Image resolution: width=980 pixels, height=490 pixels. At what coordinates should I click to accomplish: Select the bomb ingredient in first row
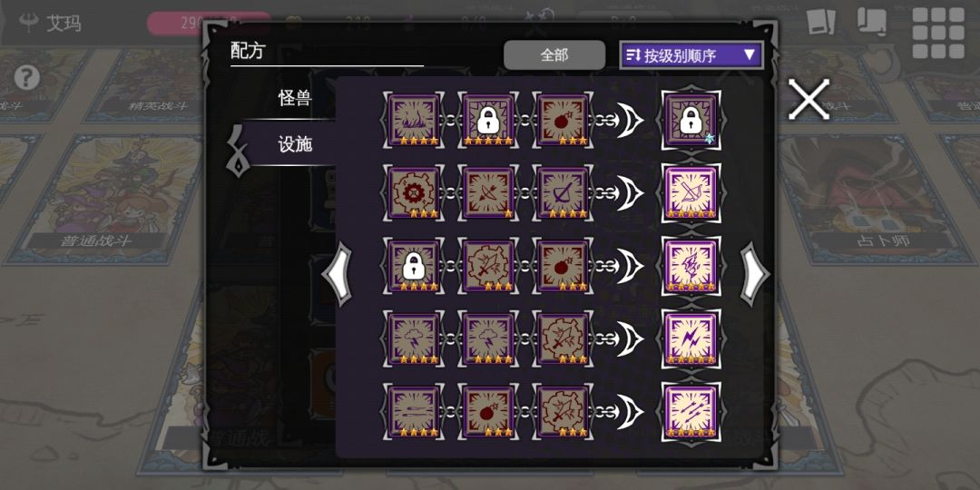(x=563, y=120)
